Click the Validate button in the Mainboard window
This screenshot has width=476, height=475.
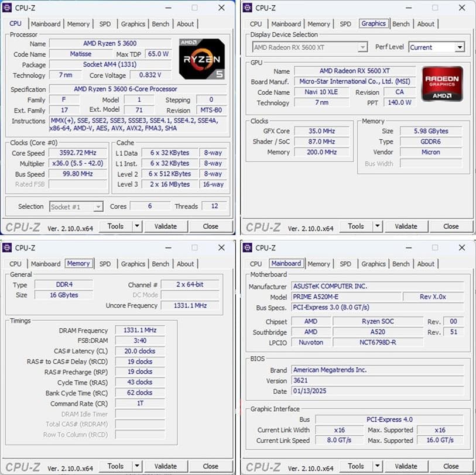point(406,466)
